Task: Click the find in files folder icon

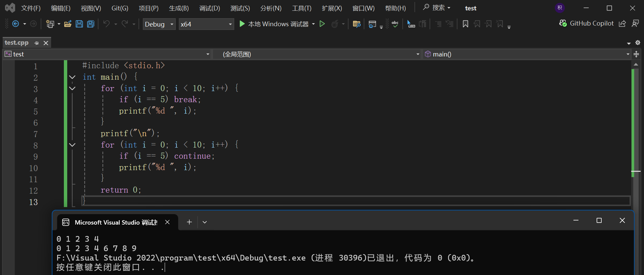Action: (357, 24)
